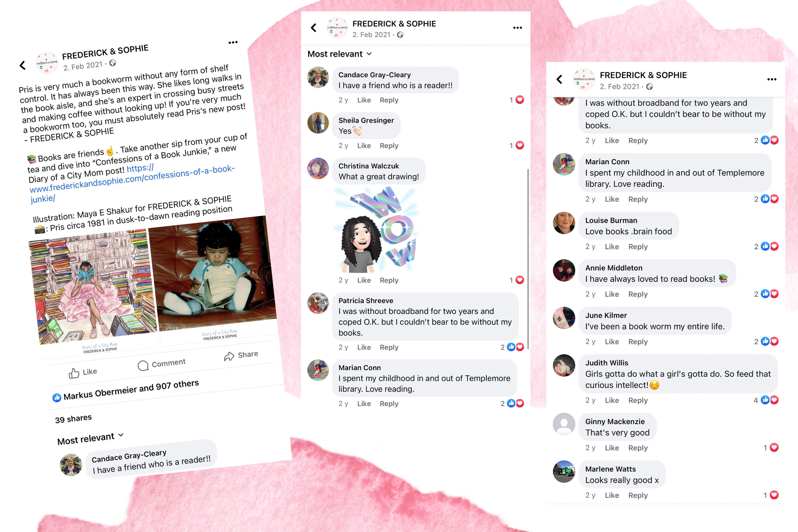The image size is (798, 532).
Task: Go back using the middle panel's arrow
Action: tap(314, 28)
